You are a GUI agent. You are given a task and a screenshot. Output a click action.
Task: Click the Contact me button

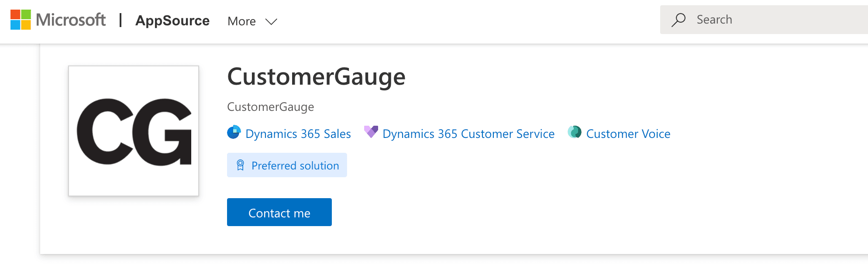[x=279, y=212]
